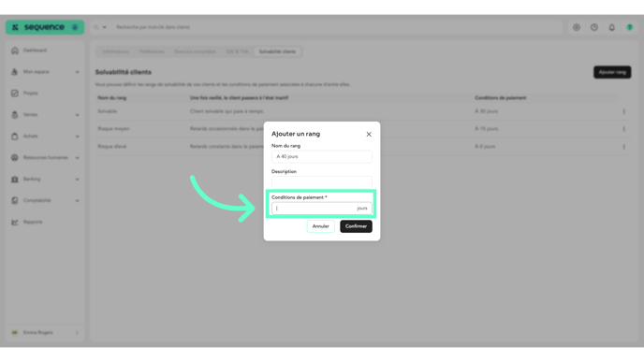
Task: Switch to the Informations tab
Action: click(115, 51)
